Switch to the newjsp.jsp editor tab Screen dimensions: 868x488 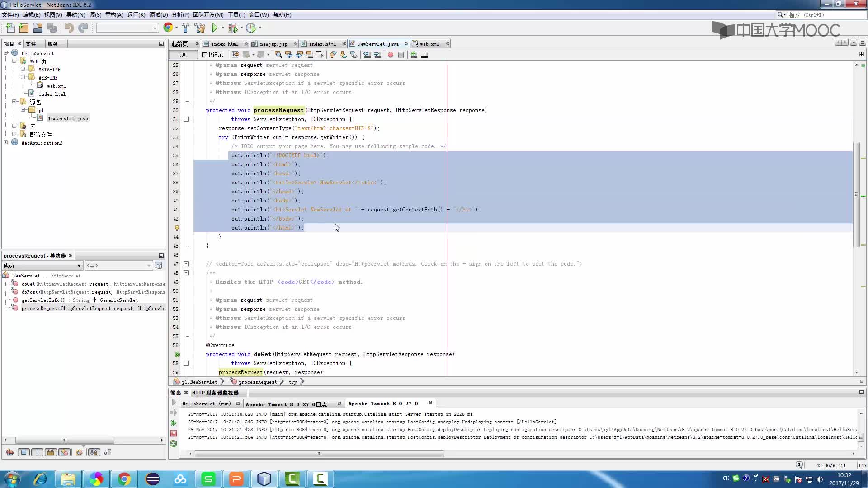point(274,44)
